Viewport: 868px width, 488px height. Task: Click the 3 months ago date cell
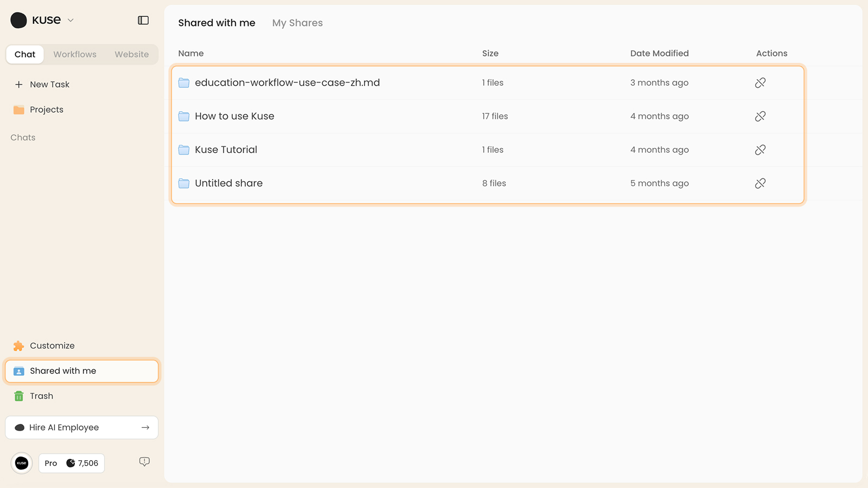click(660, 83)
